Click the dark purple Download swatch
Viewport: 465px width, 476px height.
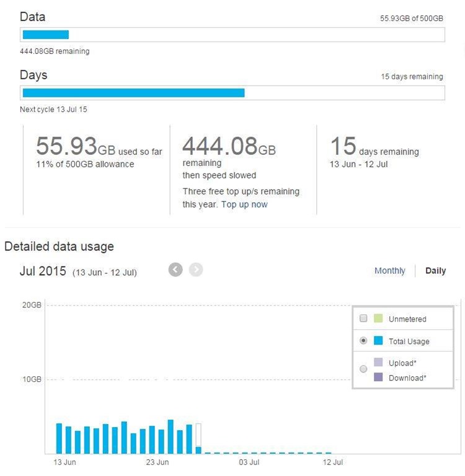tap(378, 377)
